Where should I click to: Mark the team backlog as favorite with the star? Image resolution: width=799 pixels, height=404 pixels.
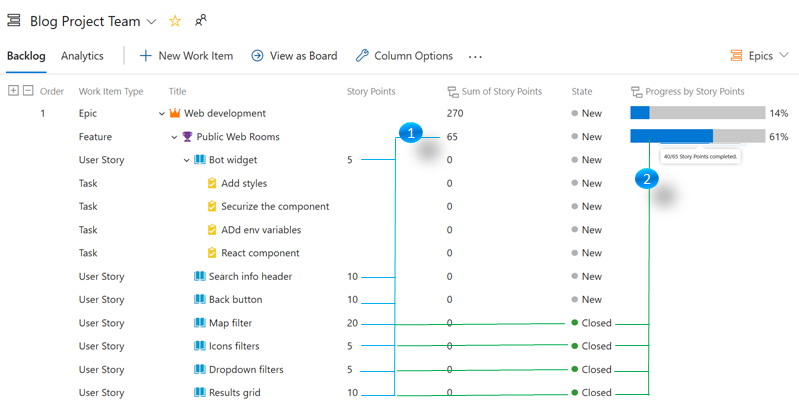175,21
